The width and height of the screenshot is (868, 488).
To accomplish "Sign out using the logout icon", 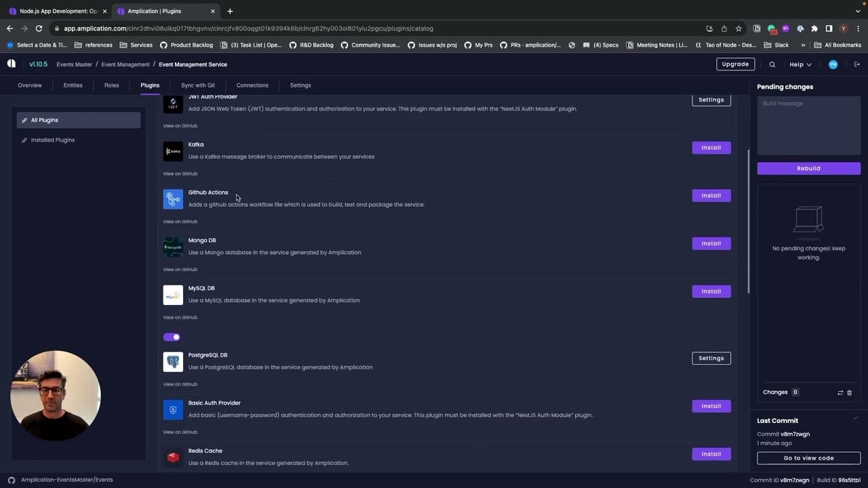I will coord(856,64).
